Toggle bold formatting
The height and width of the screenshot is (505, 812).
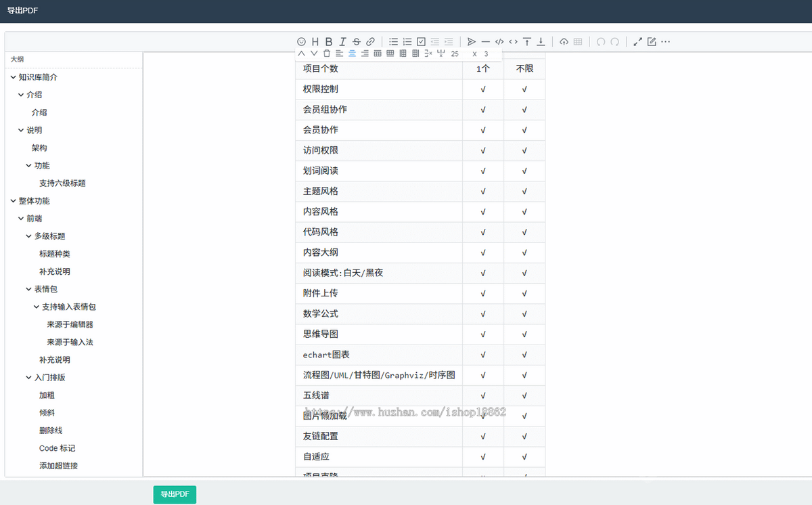(x=329, y=41)
